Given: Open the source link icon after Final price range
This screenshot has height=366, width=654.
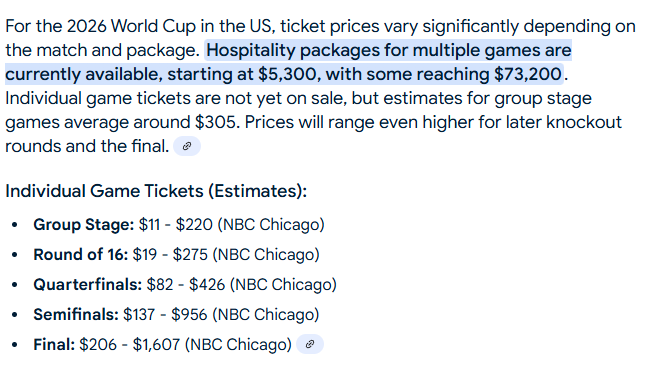Looking at the screenshot, I should coord(309,344).
